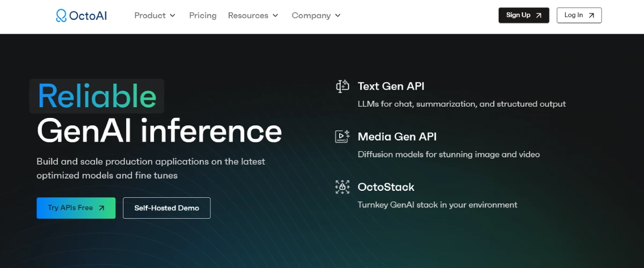The width and height of the screenshot is (644, 268).
Task: Select the Resources menu label
Action: pos(248,16)
